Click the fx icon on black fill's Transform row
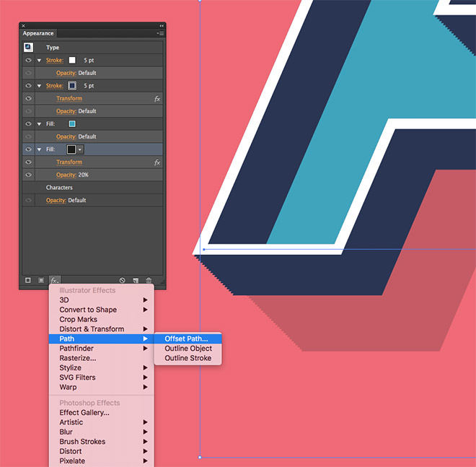 157,162
